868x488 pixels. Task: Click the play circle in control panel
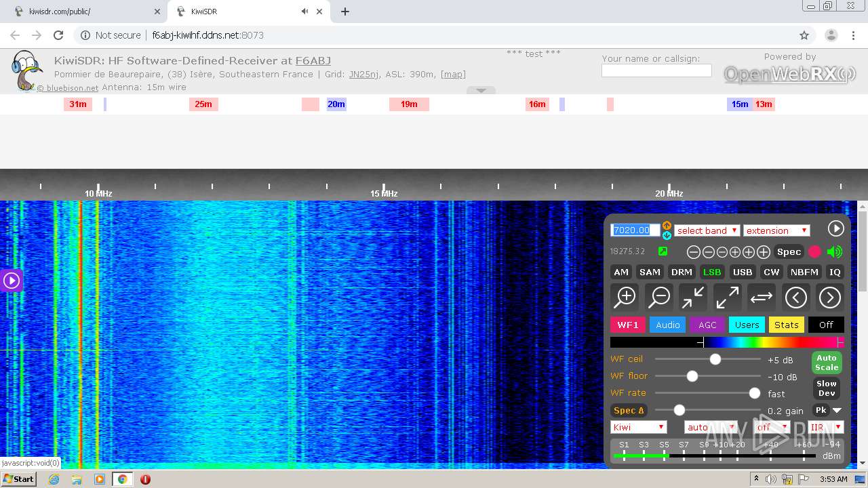click(835, 228)
